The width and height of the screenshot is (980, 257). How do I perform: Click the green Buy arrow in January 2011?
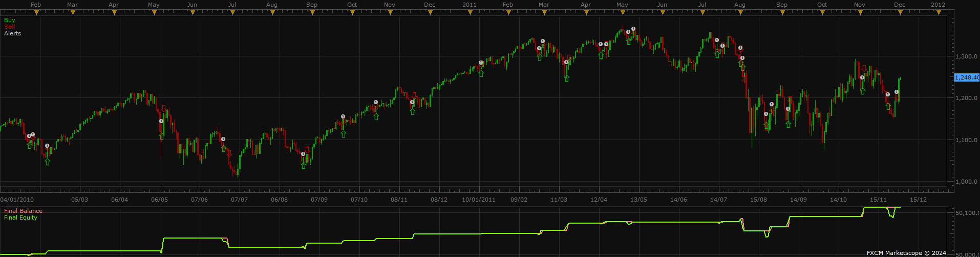(481, 73)
